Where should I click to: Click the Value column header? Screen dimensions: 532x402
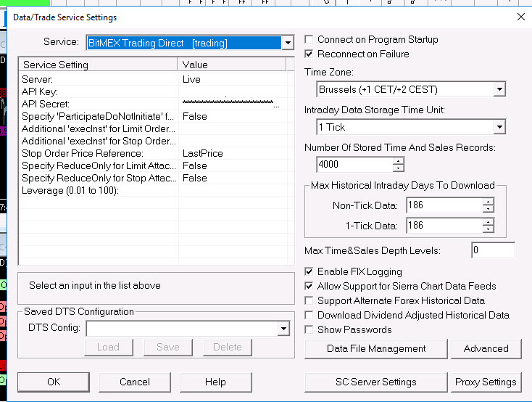coord(232,65)
